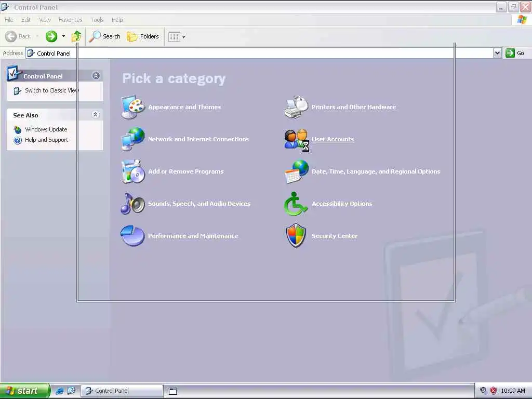532x399 pixels.
Task: Click the Appearance and Themes link text
Action: 184,107
